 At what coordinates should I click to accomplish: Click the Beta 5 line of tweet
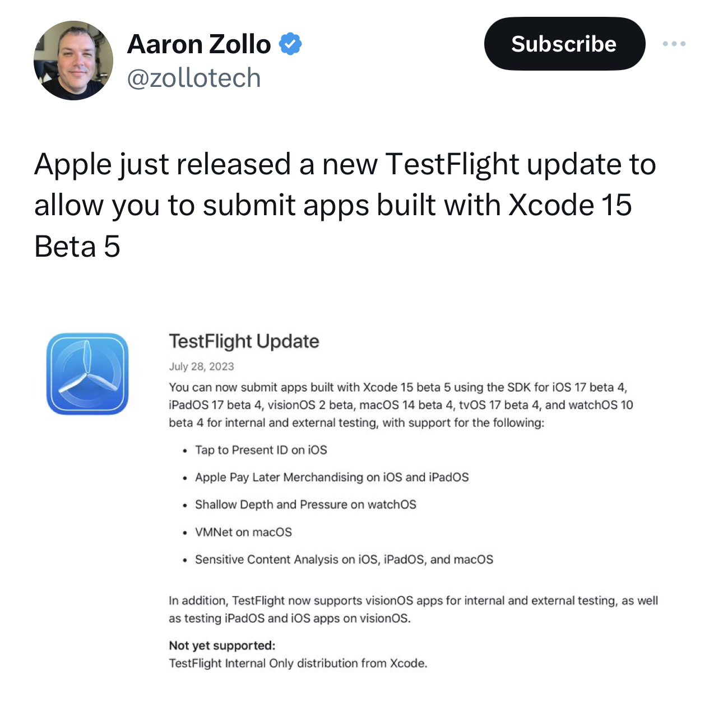click(77, 247)
